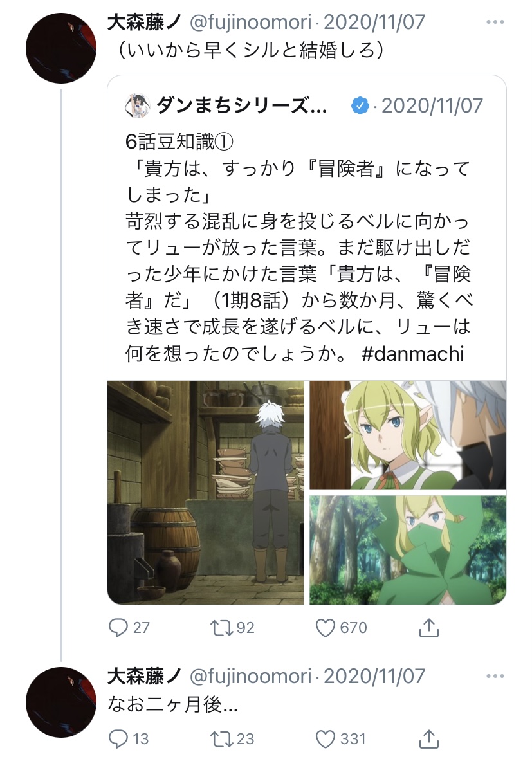The width and height of the screenshot is (532, 759).
Task: Open the three-dot menu on second tweet
Action: 495,676
